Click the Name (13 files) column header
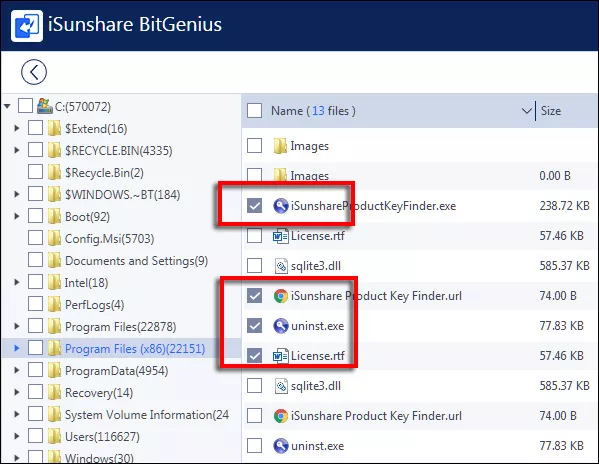 pos(313,111)
